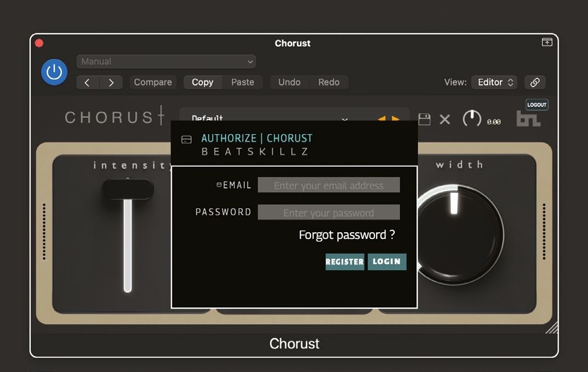This screenshot has height=372, width=588.
Task: Click the BEATSKILLZ text in dialog
Action: (x=255, y=152)
